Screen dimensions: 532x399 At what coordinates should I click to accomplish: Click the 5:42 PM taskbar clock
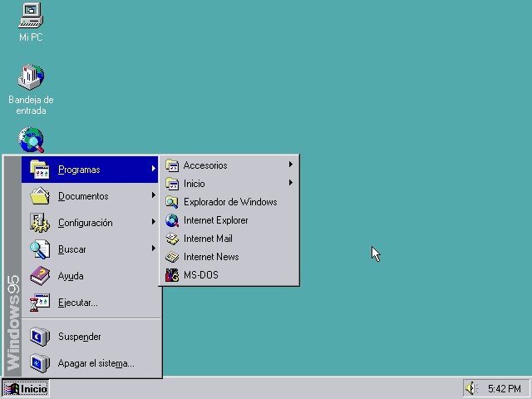505,388
